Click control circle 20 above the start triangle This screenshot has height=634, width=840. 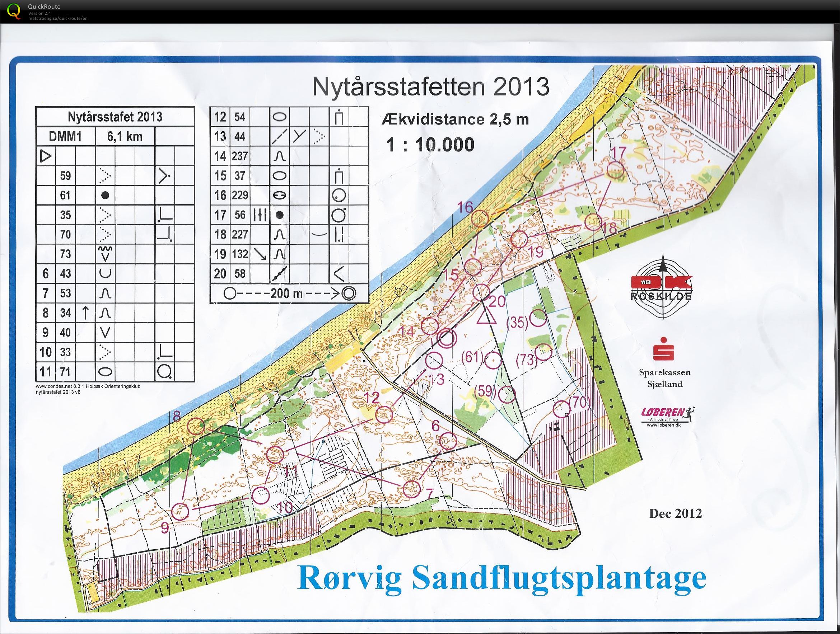482,292
